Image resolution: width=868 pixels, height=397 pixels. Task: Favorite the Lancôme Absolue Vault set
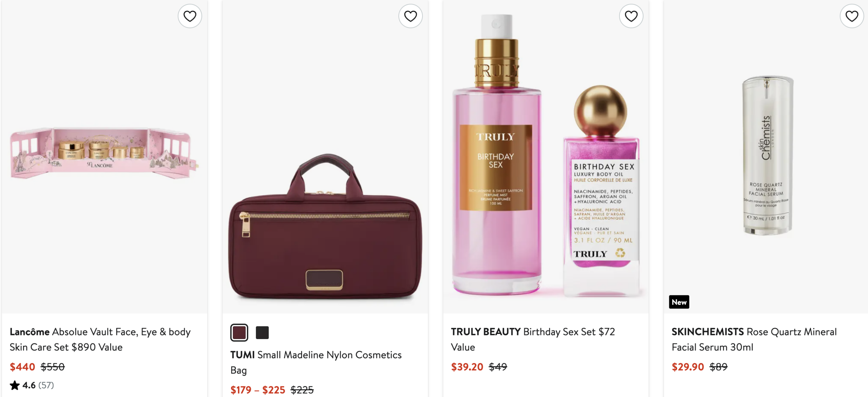pos(190,16)
